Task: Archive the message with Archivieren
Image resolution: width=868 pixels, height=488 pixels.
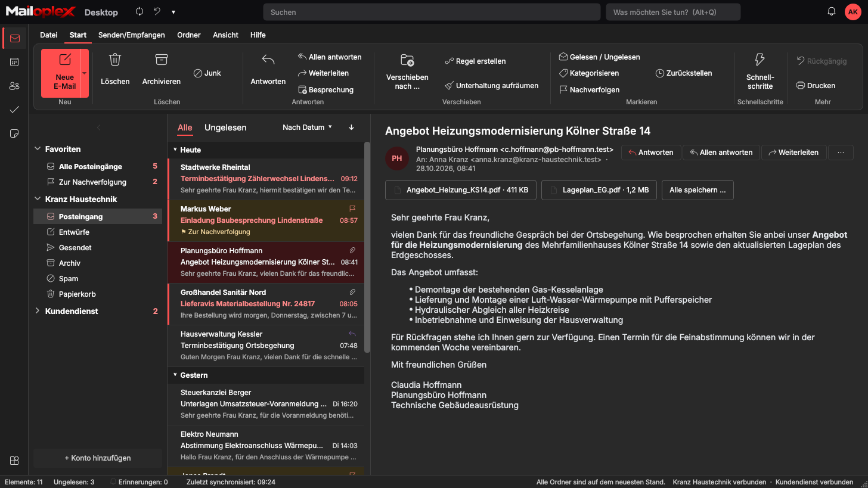Action: click(161, 70)
